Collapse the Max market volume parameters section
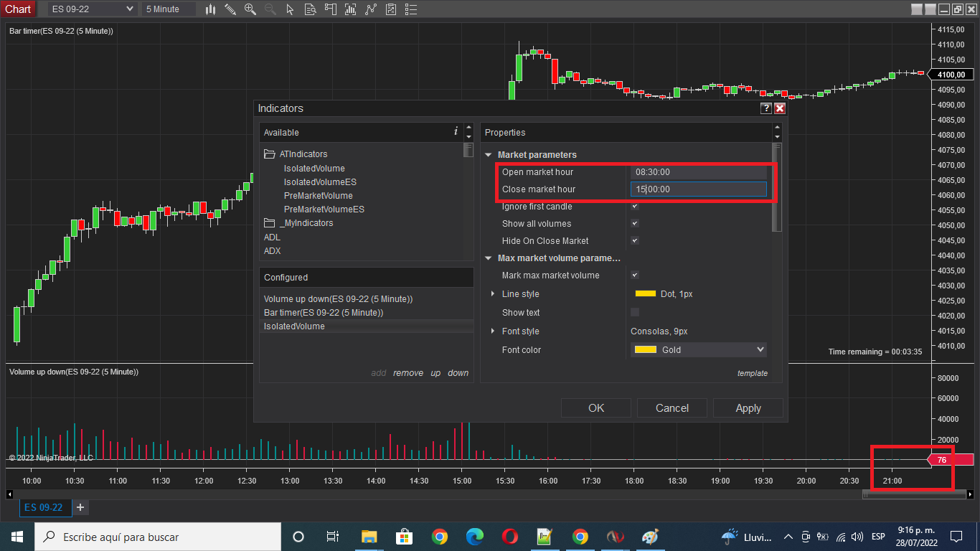This screenshot has width=980, height=551. point(489,258)
